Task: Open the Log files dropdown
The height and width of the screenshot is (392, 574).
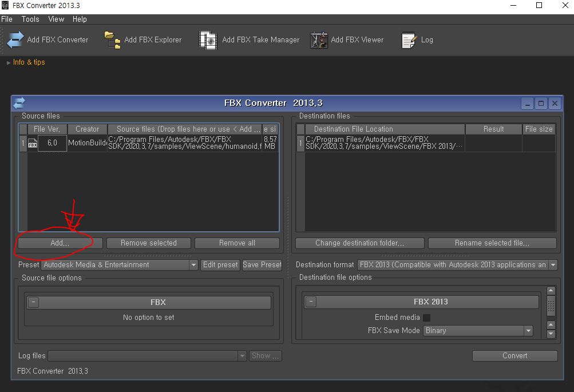Action: [x=147, y=356]
